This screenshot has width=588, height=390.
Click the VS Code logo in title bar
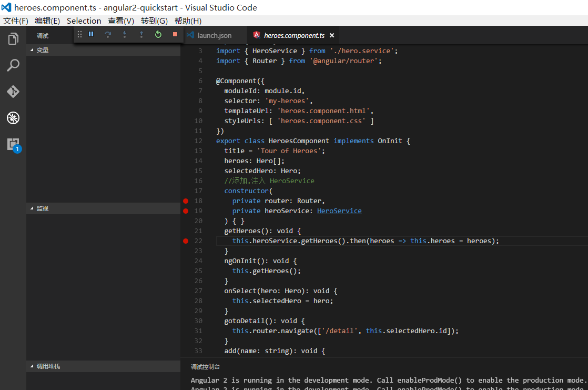coord(6,7)
